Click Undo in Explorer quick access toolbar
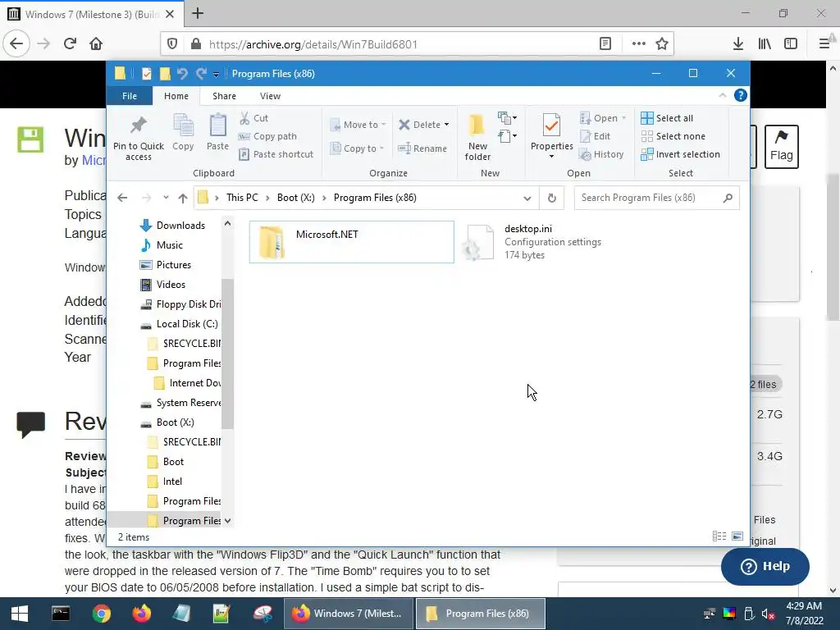Viewport: 840px width, 630px height. point(182,73)
